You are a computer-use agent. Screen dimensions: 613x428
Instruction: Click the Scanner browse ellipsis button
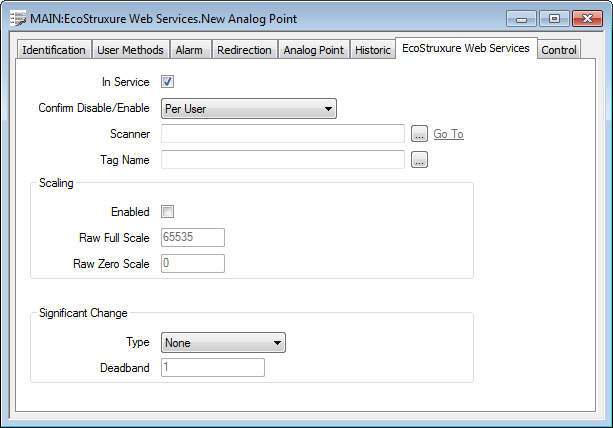(419, 134)
